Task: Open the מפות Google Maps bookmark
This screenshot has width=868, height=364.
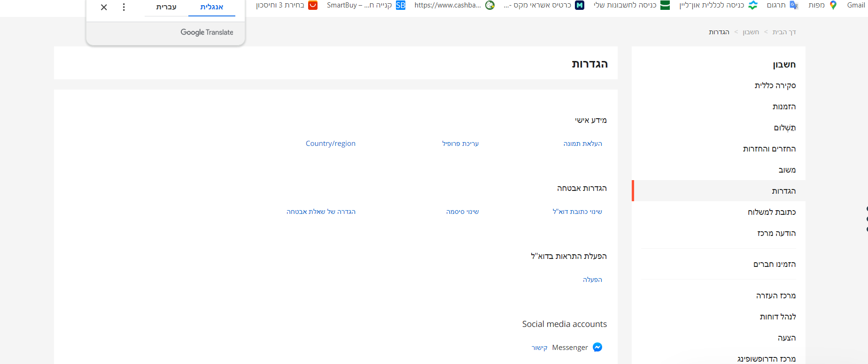Action: click(823, 5)
